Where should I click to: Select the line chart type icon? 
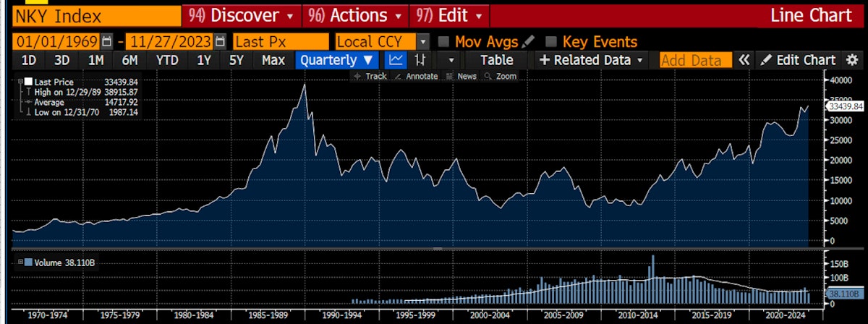[395, 61]
